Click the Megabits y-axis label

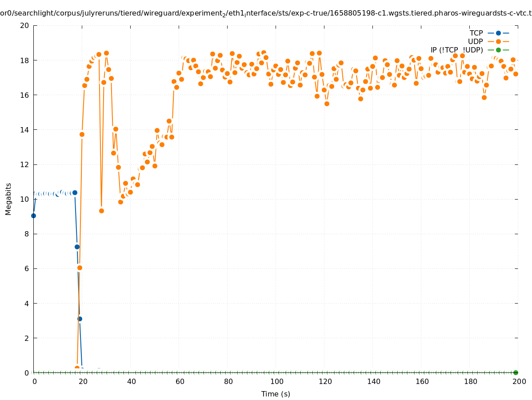[8, 199]
